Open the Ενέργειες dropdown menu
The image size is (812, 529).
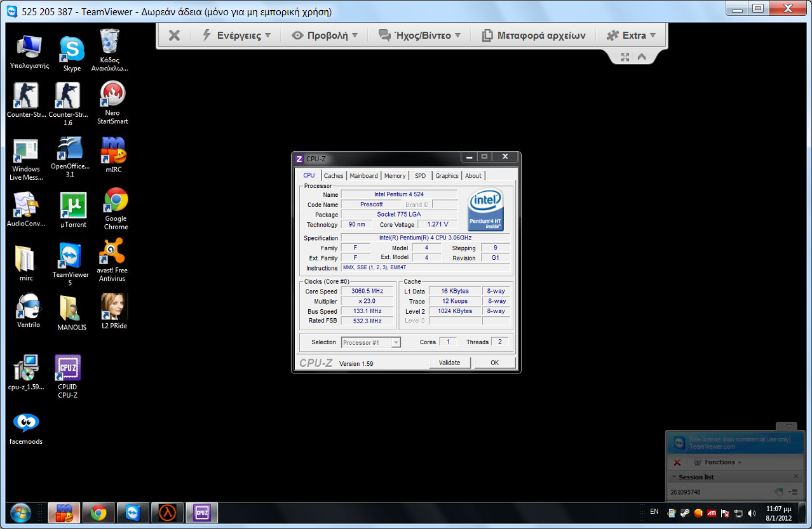coord(236,36)
